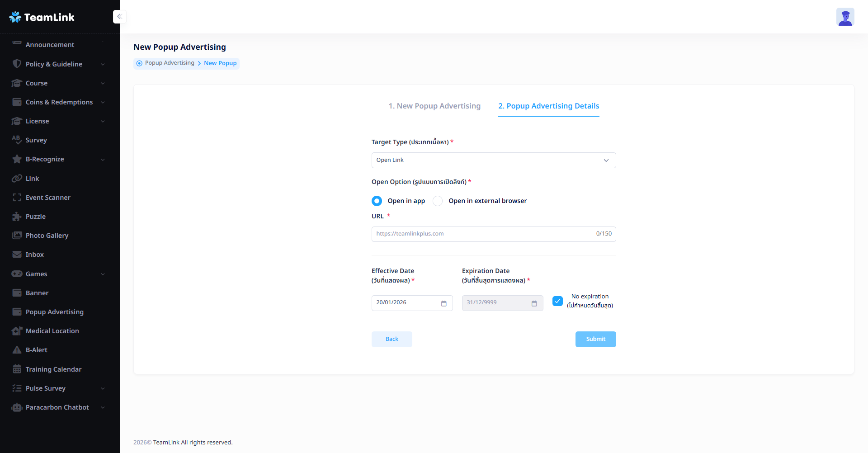
Task: Click the Inbox envelope icon
Action: pyautogui.click(x=17, y=255)
